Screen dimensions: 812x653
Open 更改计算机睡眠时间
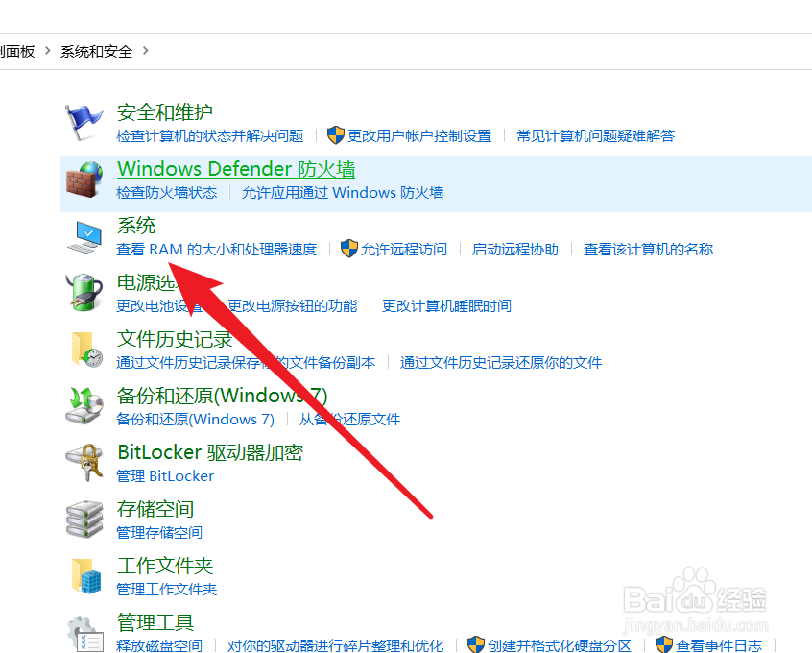tap(445, 305)
